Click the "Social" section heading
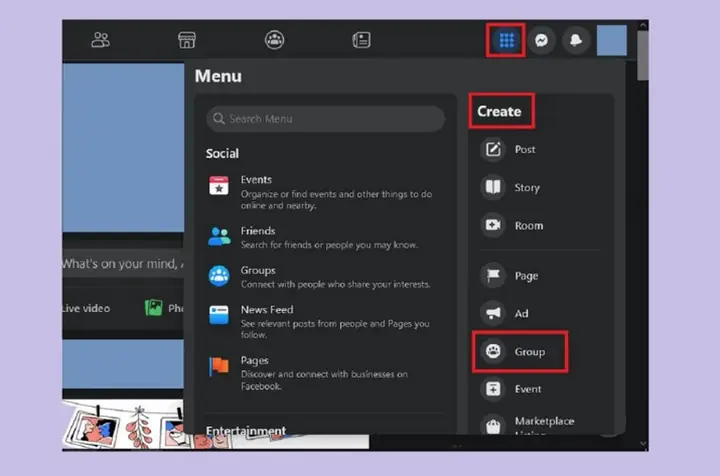The height and width of the screenshot is (476, 720). [222, 153]
